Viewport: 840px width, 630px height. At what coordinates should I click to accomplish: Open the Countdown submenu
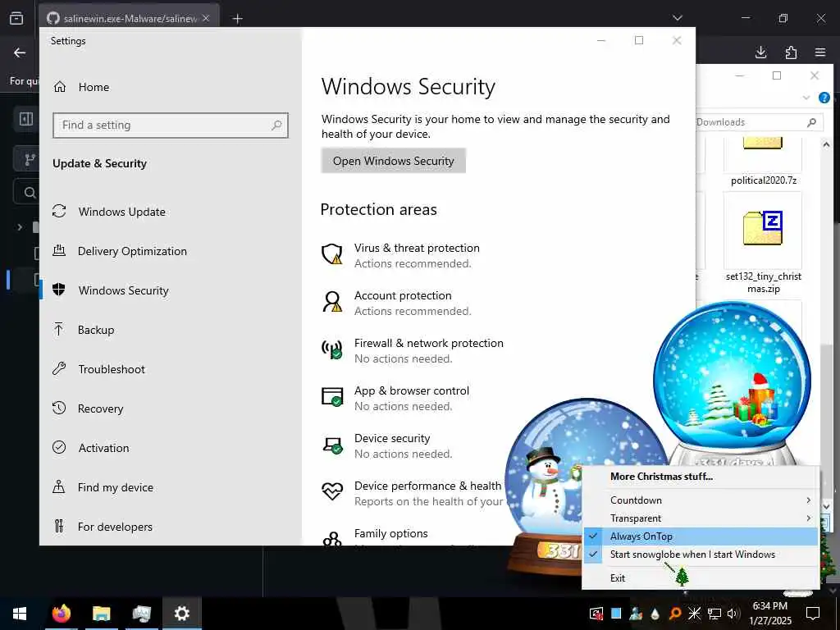tap(700, 500)
